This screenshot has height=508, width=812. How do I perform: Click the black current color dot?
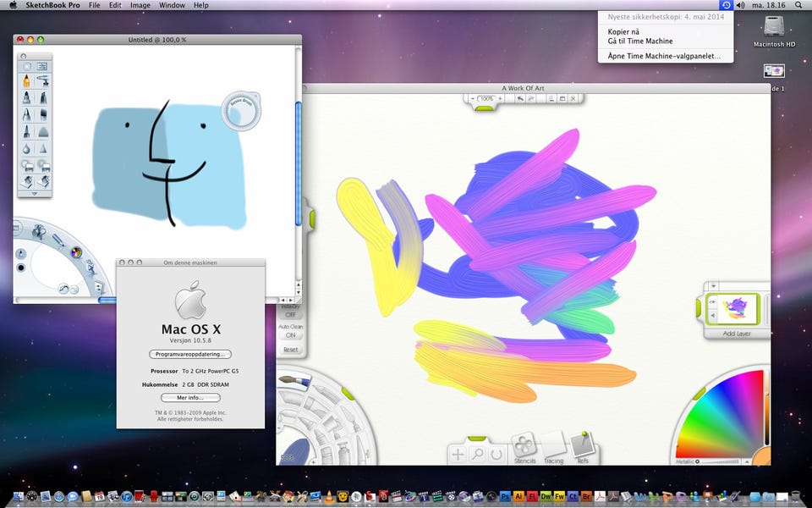[x=20, y=268]
